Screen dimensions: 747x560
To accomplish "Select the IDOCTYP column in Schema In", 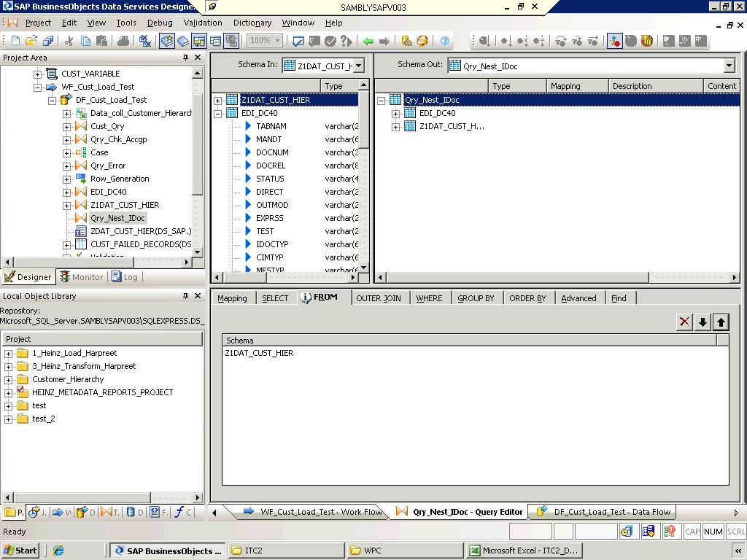I will click(x=272, y=244).
